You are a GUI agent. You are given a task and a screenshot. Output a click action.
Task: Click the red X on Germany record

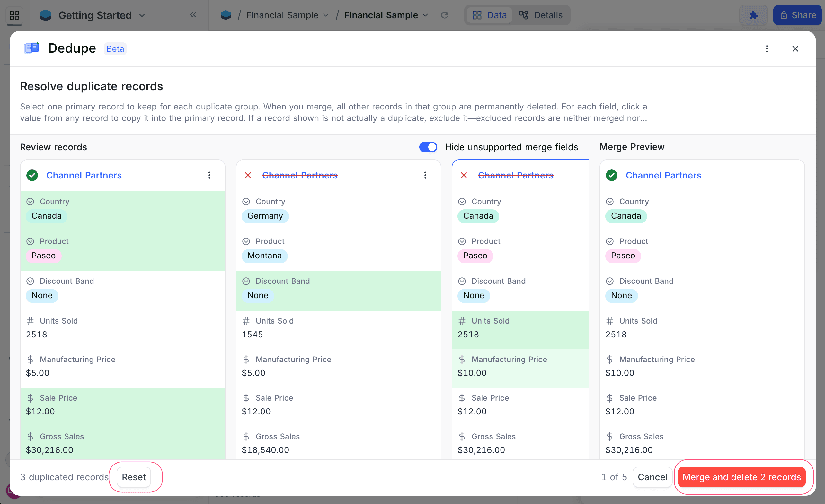point(248,175)
